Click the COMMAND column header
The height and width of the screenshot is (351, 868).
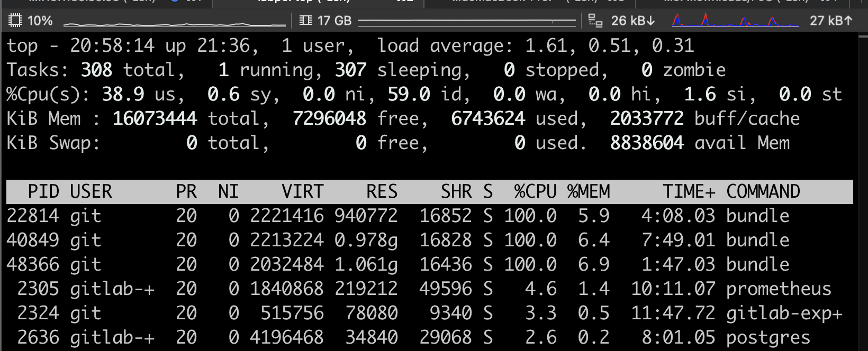[763, 191]
